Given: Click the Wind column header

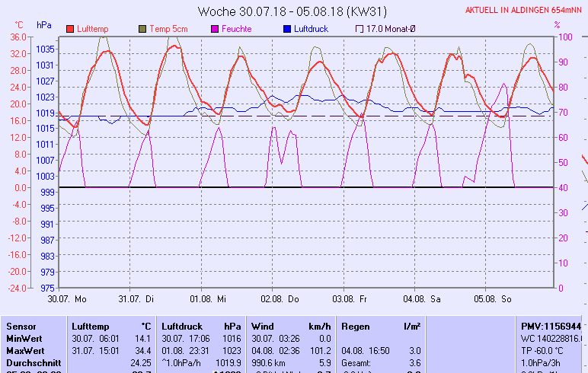Looking at the screenshot, I should 263,326.
